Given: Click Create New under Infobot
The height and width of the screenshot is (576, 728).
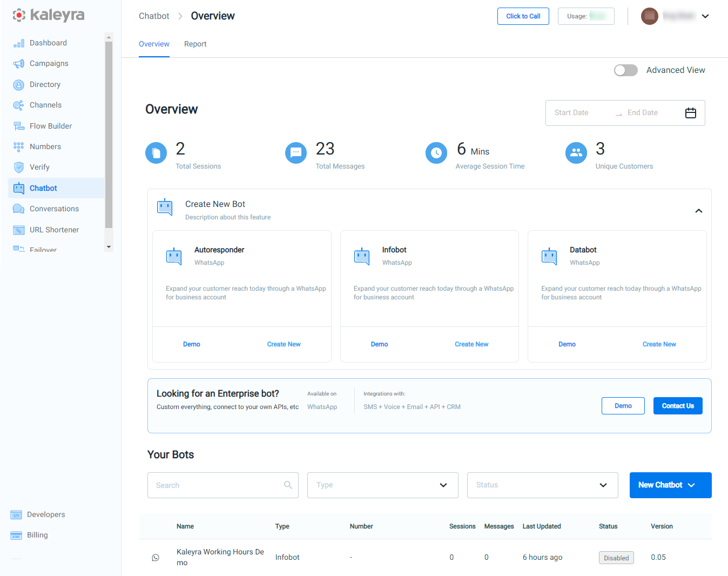Looking at the screenshot, I should tap(471, 344).
